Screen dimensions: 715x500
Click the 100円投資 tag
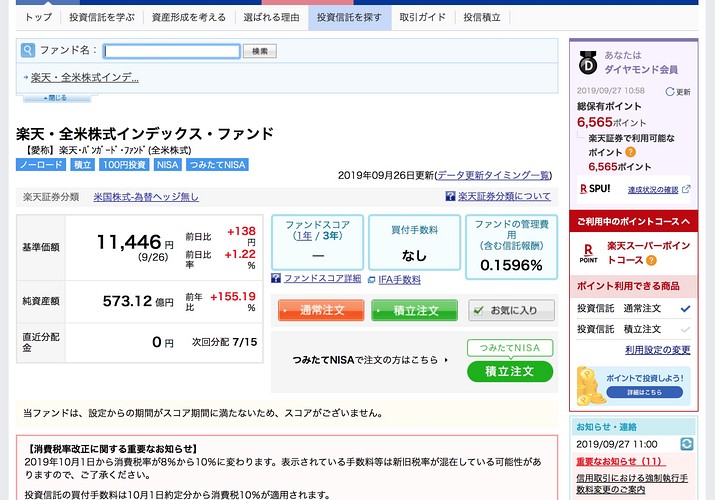coord(124,165)
